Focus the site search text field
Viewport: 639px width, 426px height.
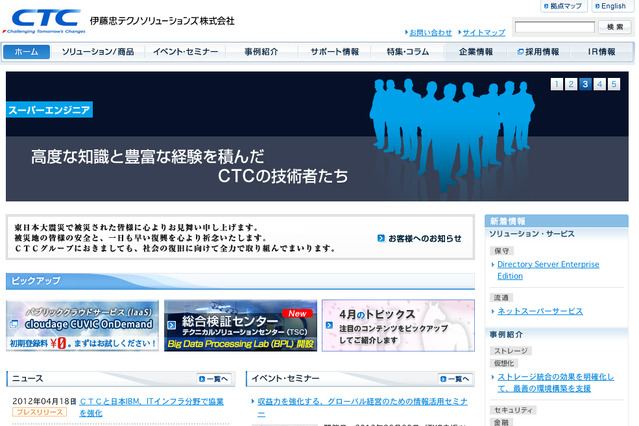(555, 27)
